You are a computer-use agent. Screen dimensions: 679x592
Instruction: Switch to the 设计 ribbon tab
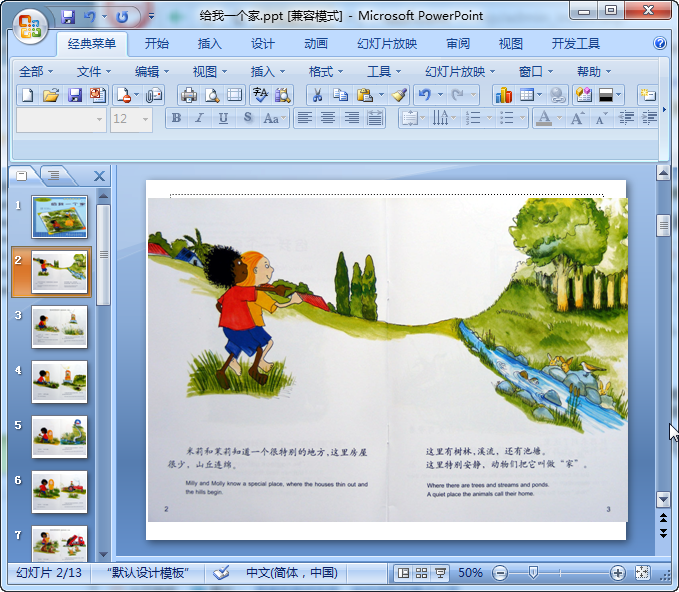(x=262, y=43)
